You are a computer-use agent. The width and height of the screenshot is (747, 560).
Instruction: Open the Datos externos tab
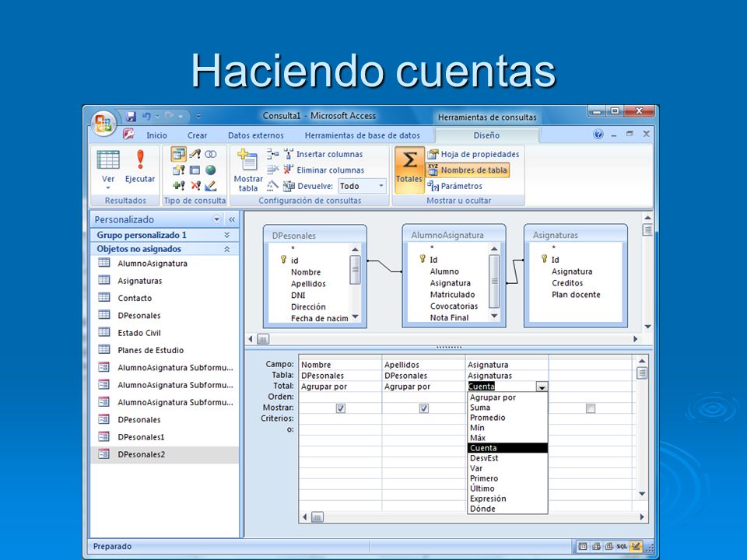[256, 135]
